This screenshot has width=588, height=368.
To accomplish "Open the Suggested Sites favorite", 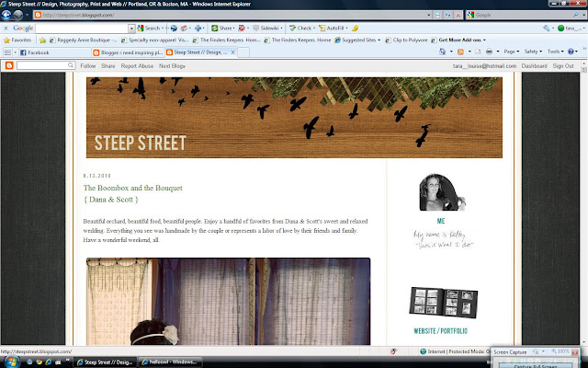I will pyautogui.click(x=357, y=40).
